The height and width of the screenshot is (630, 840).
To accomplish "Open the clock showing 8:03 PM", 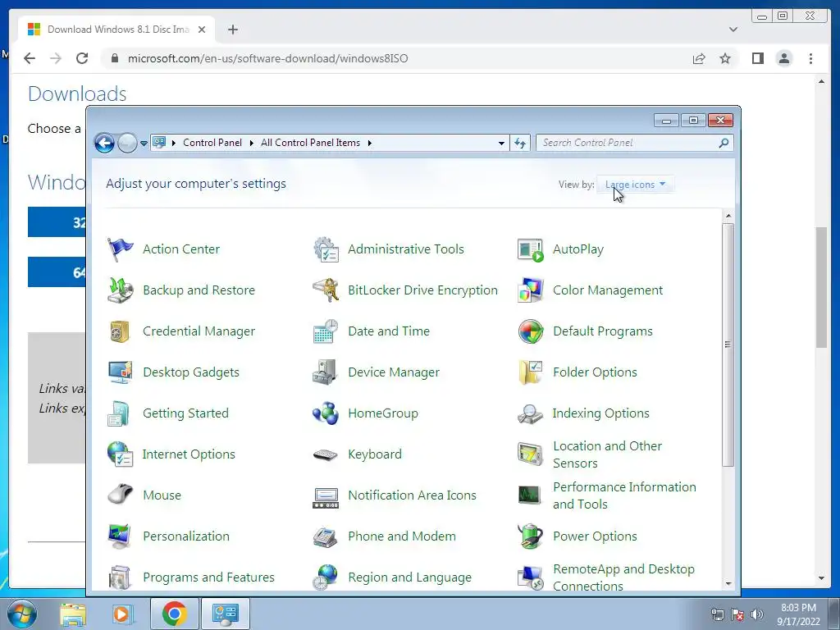I will (798, 614).
